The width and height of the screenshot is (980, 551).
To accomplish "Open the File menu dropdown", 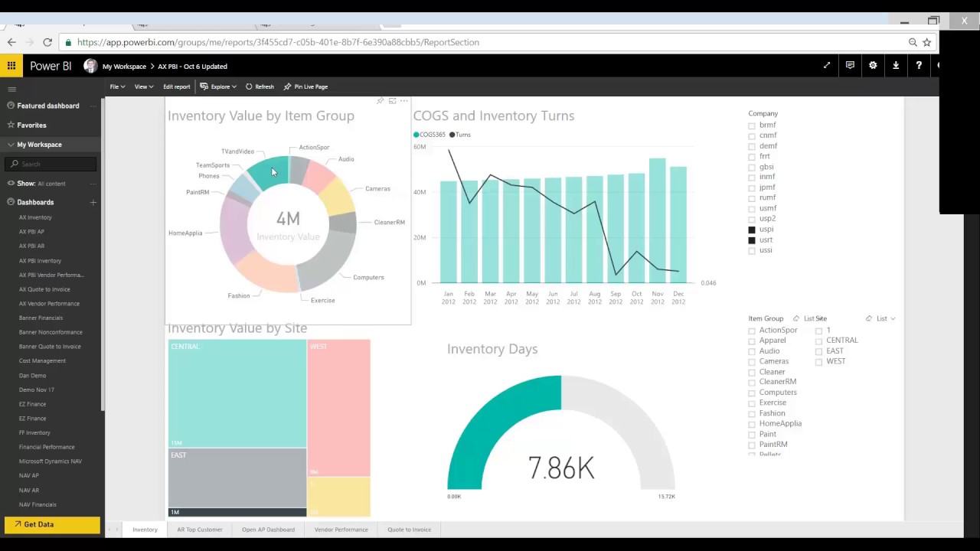I will [117, 86].
